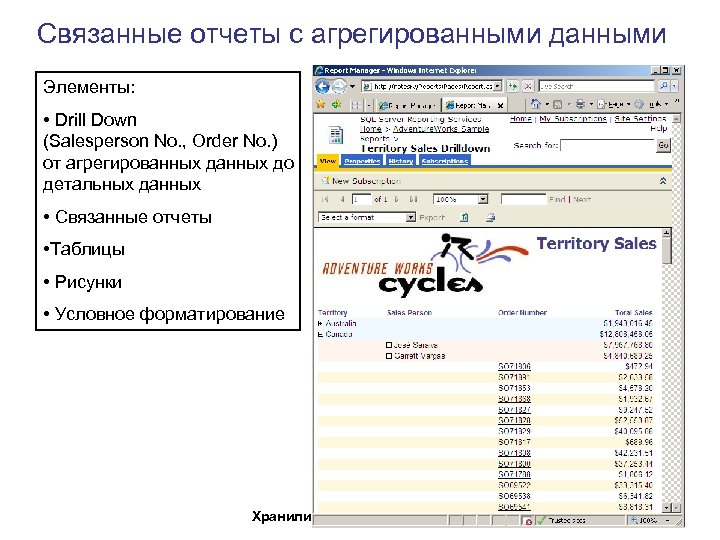Click the Home house icon in IE toolbar
The height and width of the screenshot is (540, 720).
click(535, 104)
